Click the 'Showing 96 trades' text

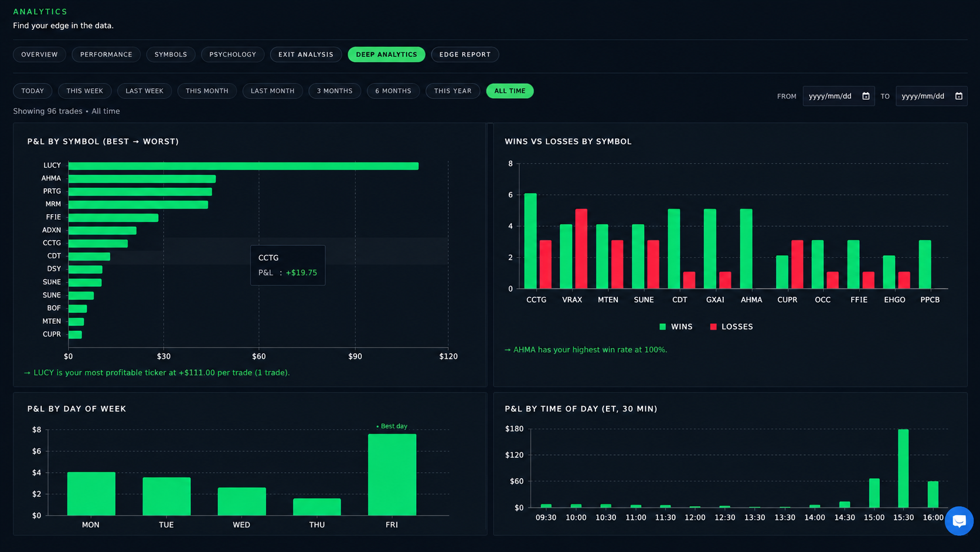(x=47, y=111)
